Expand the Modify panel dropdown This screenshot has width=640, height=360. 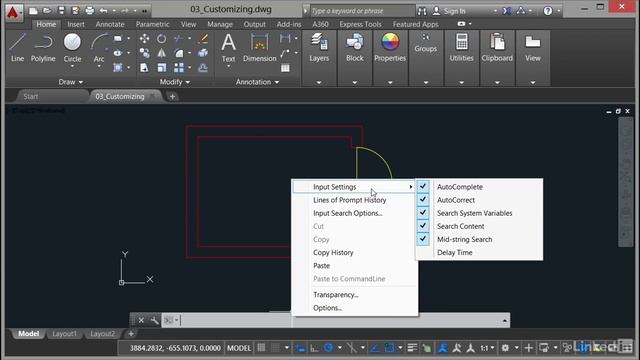point(175,82)
